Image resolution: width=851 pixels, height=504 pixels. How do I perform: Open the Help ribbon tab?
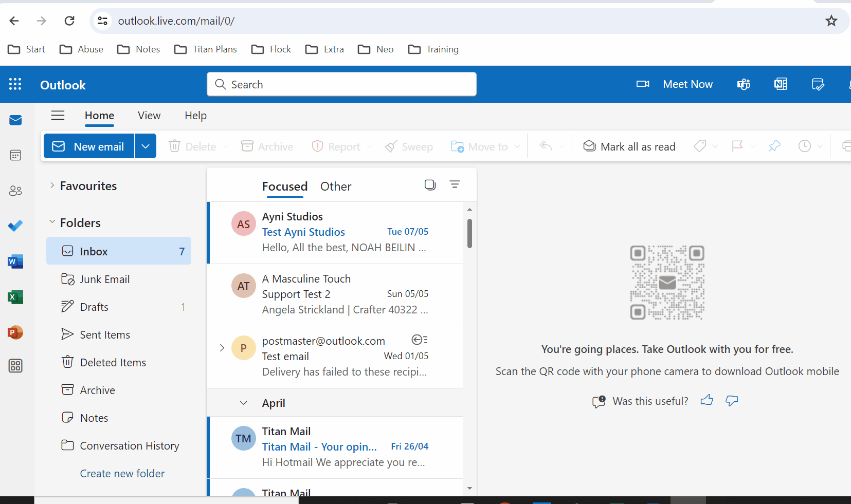pyautogui.click(x=195, y=116)
